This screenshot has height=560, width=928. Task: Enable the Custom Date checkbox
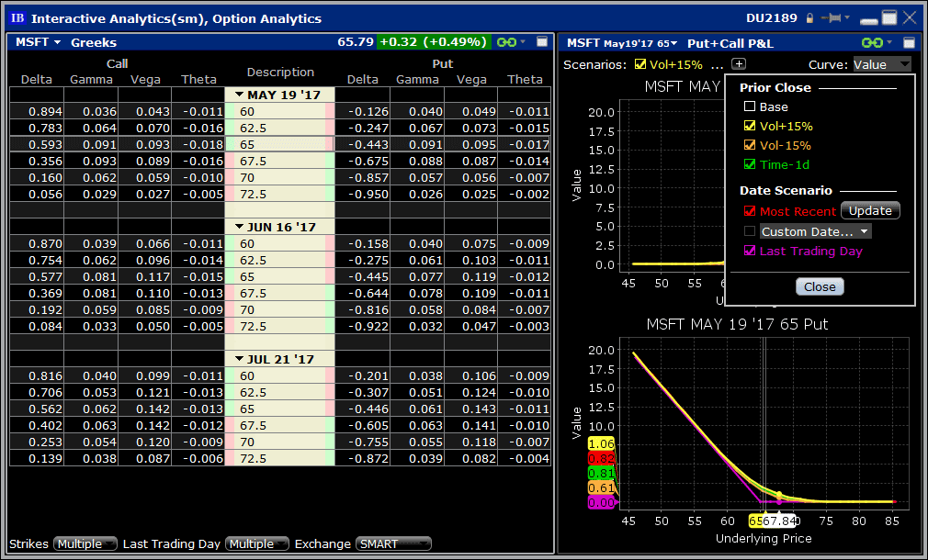coord(750,230)
